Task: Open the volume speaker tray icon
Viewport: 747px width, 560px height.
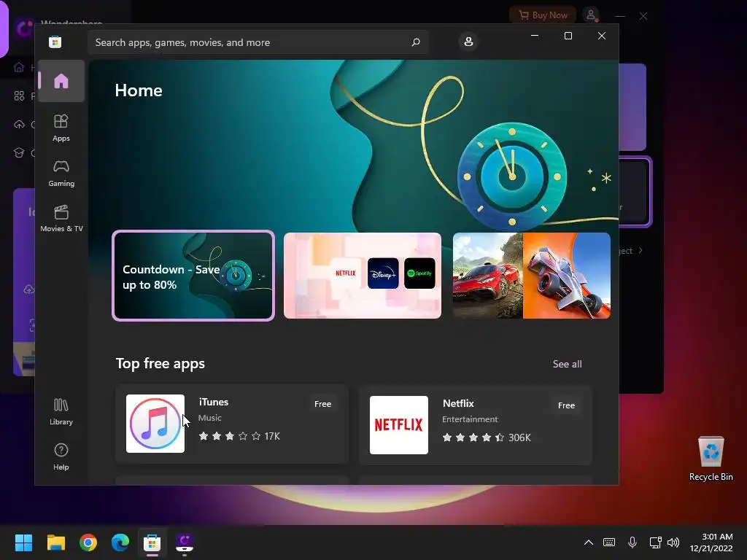Action: [673, 542]
